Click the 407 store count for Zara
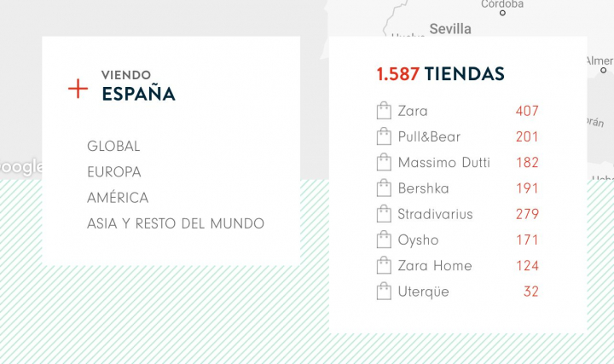The height and width of the screenshot is (364, 614). point(527,111)
